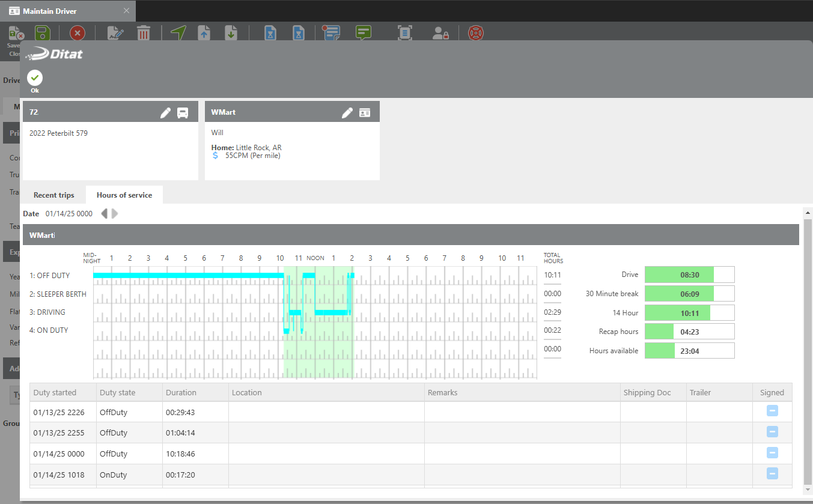This screenshot has width=813, height=504.
Task: Click the red lifebuoy help icon
Action: (476, 33)
